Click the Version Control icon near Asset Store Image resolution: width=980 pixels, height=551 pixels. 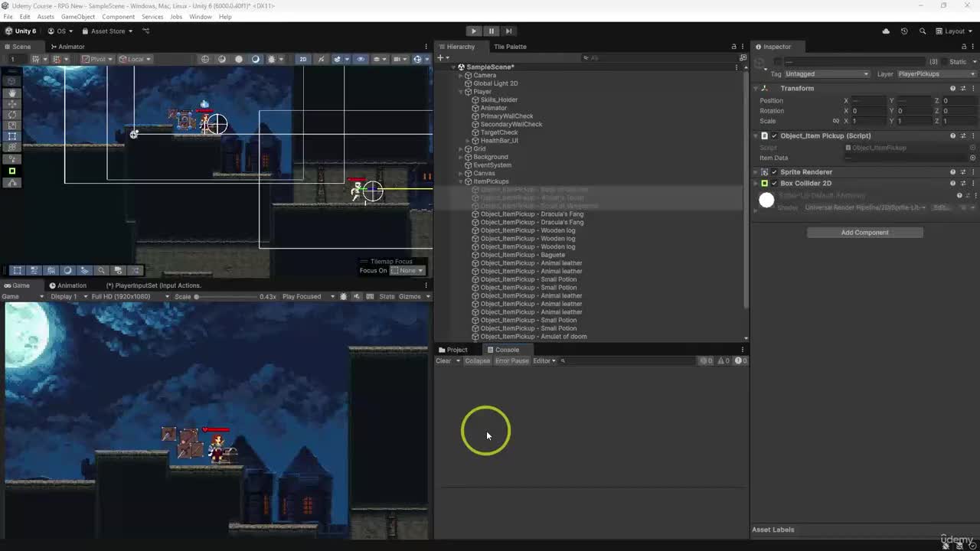[x=146, y=31]
